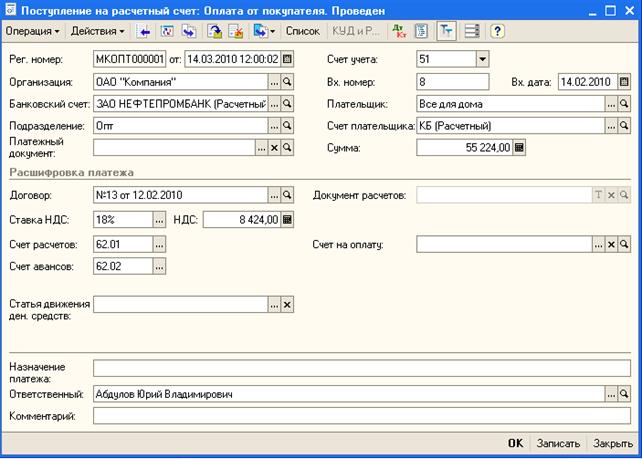Screen dimensions: 642x459
Task: Click magnifier icon next to Плательщик
Action: click(624, 103)
